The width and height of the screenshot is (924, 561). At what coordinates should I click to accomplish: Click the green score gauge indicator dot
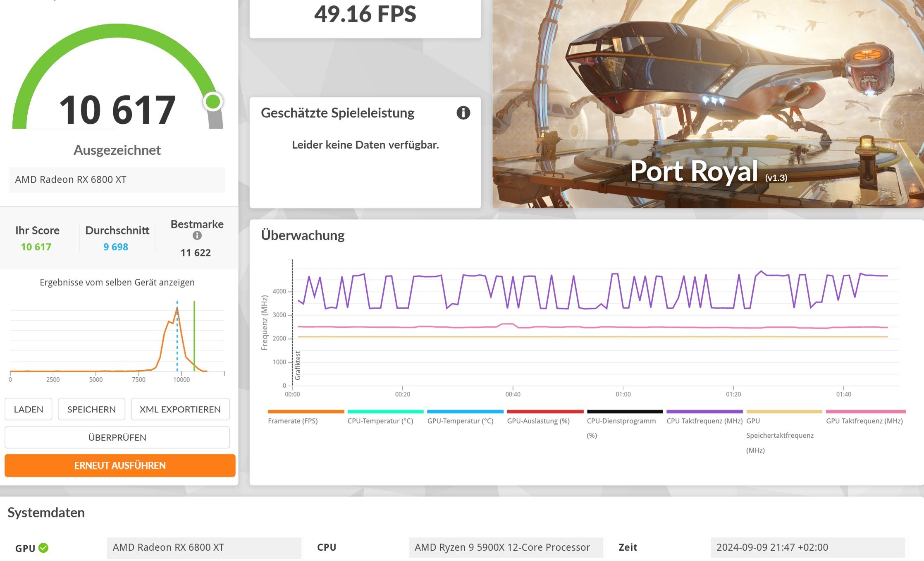213,102
